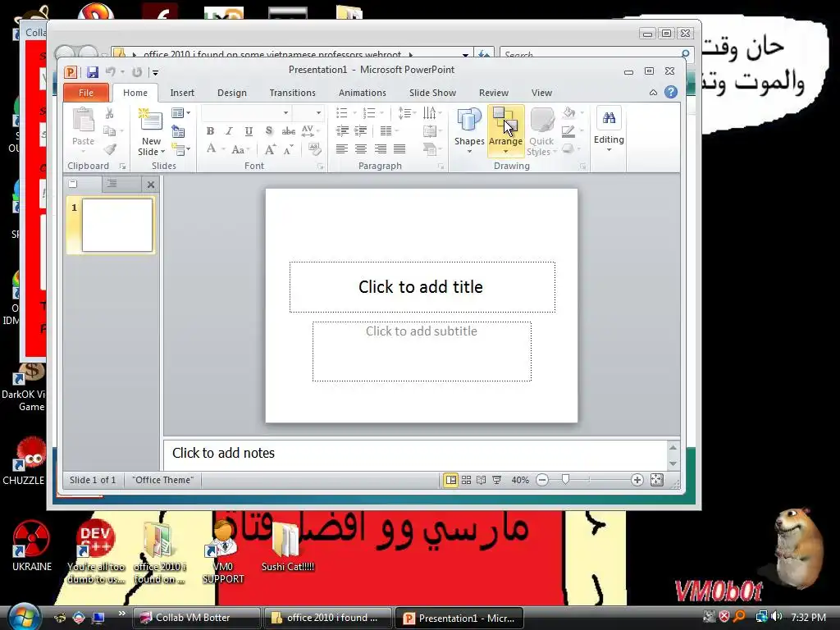Click the zoom out minus button
This screenshot has height=630, width=840.
point(542,480)
